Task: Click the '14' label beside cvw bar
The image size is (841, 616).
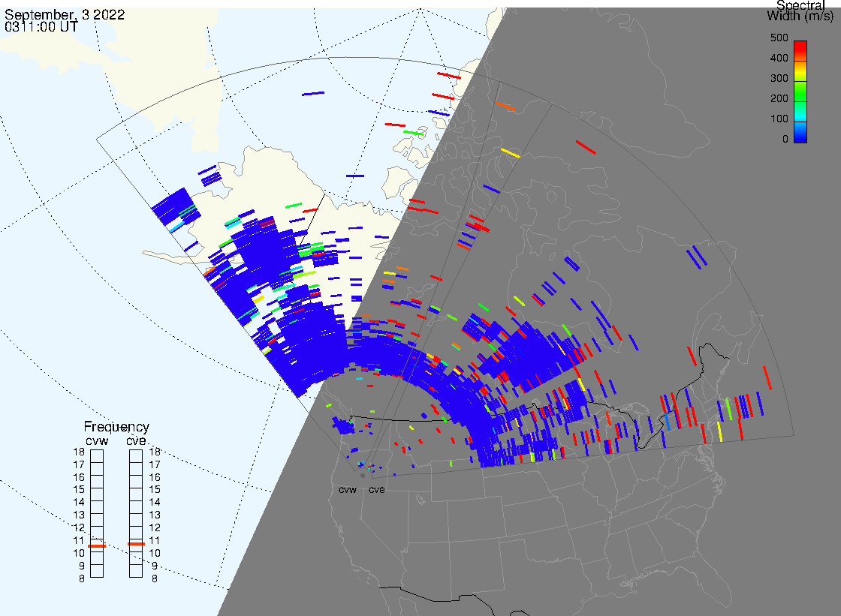Action: [79, 503]
